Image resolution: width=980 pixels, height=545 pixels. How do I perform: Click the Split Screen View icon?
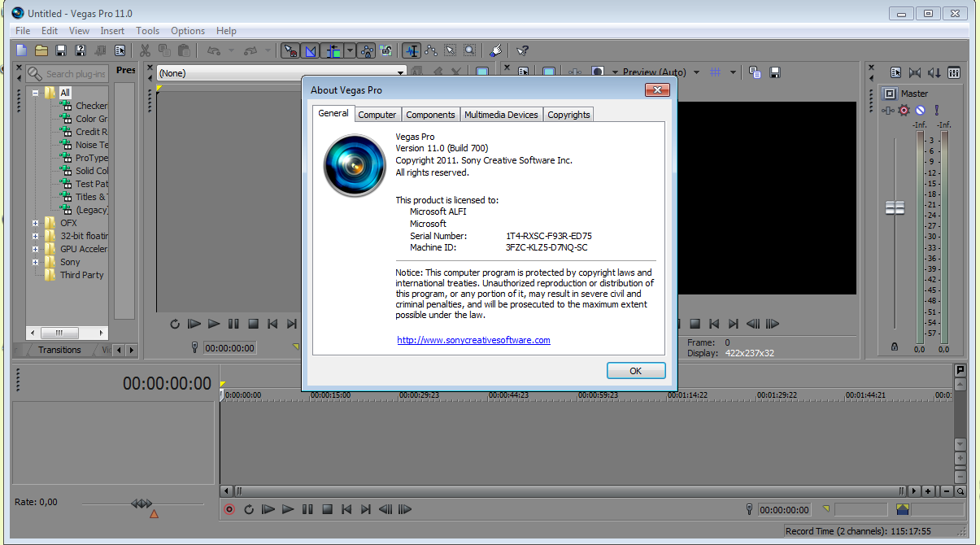(598, 72)
